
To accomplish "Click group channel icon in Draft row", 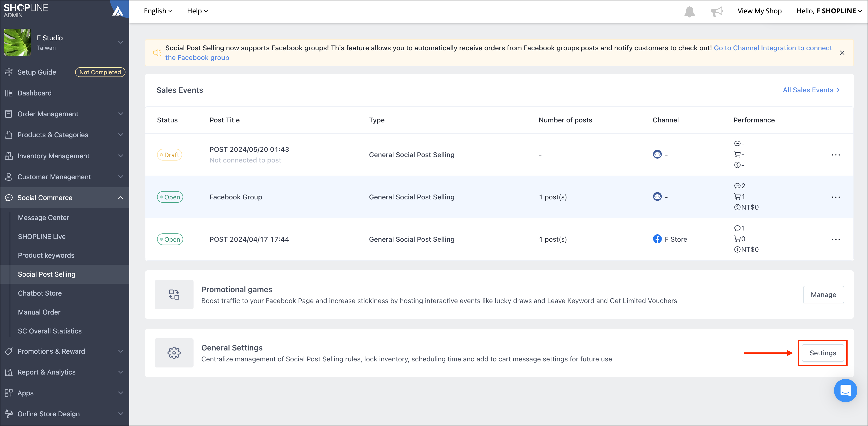I will [x=657, y=154].
